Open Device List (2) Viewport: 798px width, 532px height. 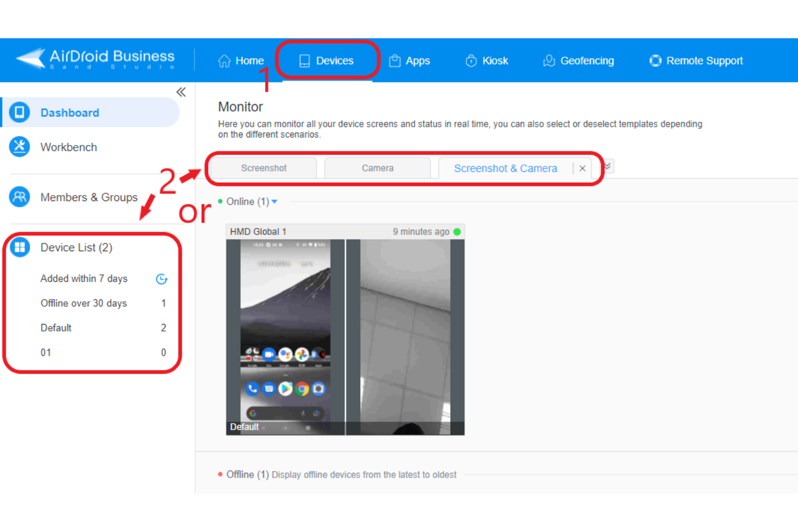coord(76,247)
